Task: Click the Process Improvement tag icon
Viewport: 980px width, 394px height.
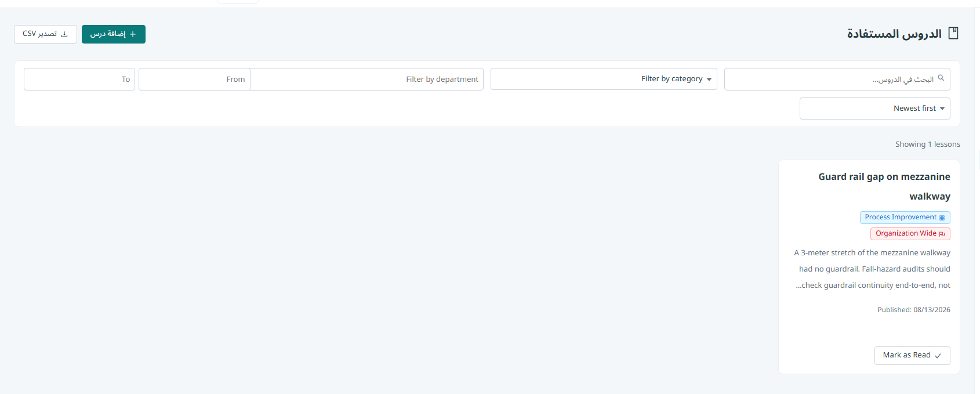Action: click(942, 218)
